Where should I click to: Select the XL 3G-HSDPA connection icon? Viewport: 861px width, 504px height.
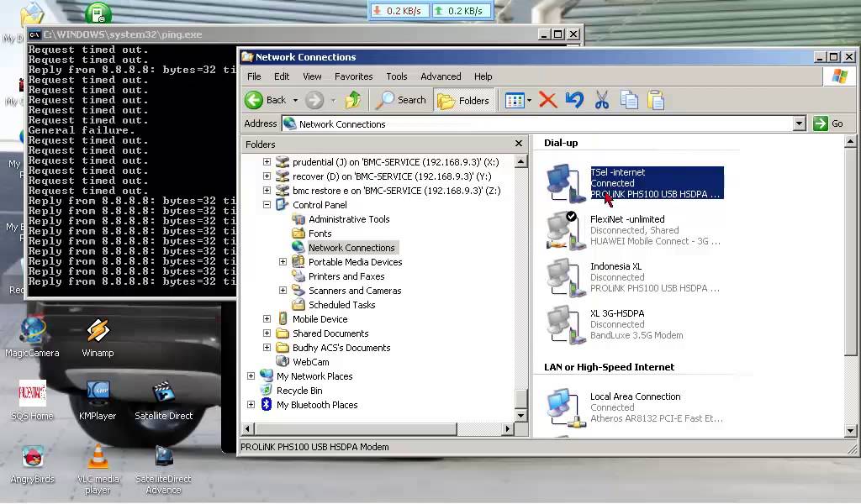(566, 325)
